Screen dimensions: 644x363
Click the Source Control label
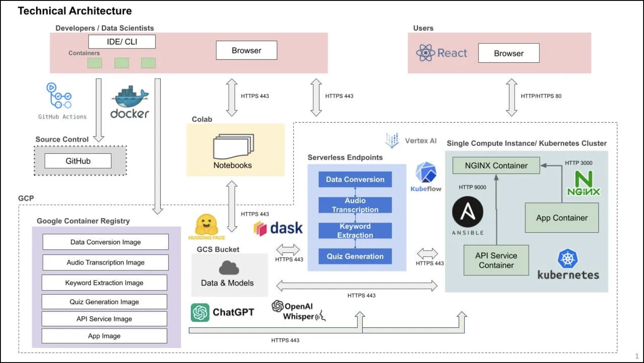pyautogui.click(x=62, y=139)
